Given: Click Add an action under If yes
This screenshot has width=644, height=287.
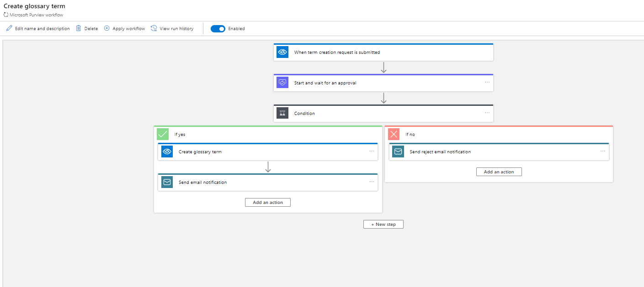Looking at the screenshot, I should pyautogui.click(x=268, y=202).
